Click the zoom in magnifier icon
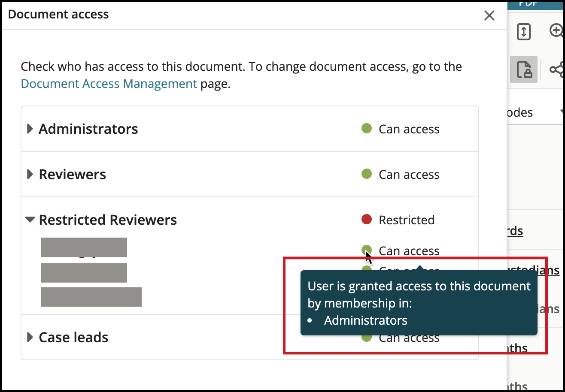The image size is (565, 392). pyautogui.click(x=557, y=31)
